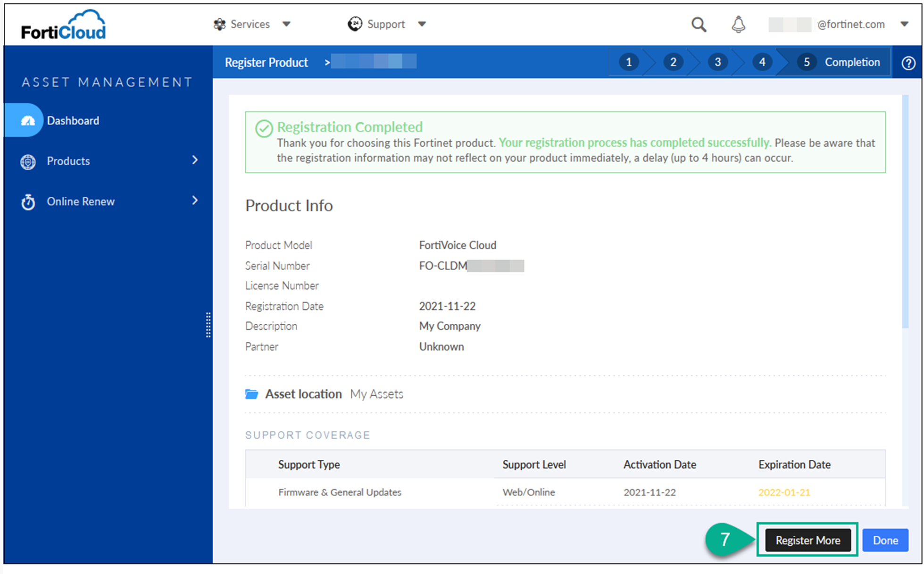Click the Support Type column header
This screenshot has height=574, width=924.
click(x=309, y=464)
